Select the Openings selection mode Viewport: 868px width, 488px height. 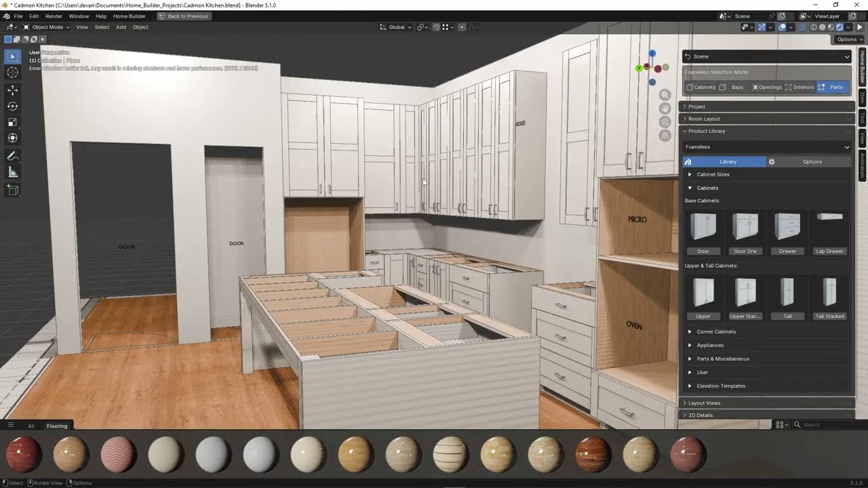(x=766, y=87)
